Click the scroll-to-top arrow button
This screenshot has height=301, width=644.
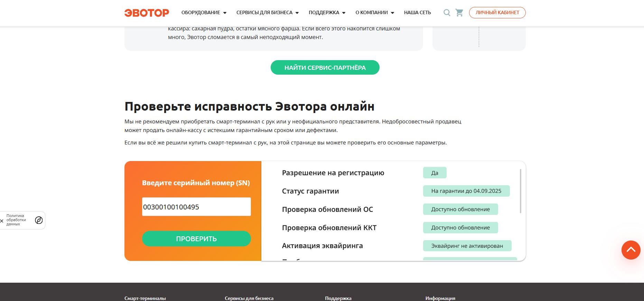pos(631,250)
